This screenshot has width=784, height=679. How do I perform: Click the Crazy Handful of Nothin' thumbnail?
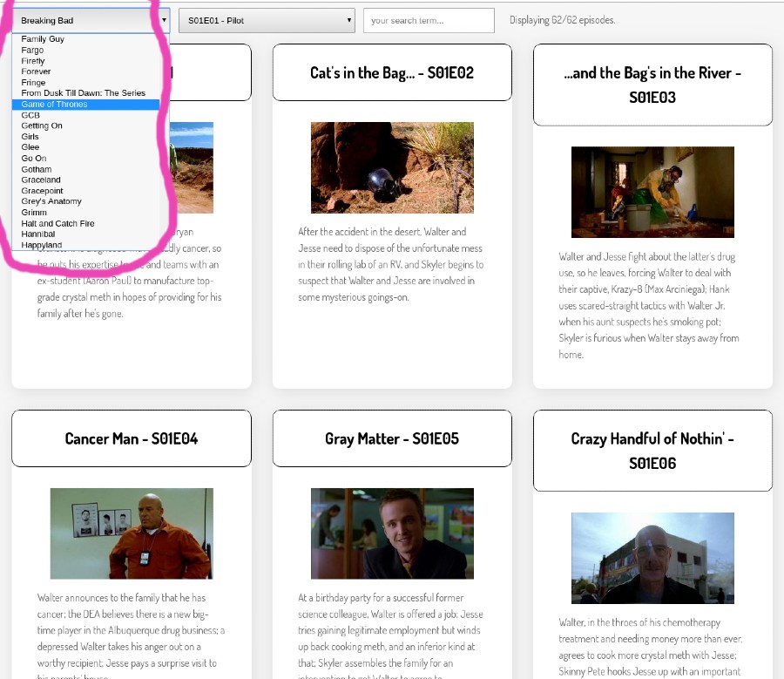652,558
